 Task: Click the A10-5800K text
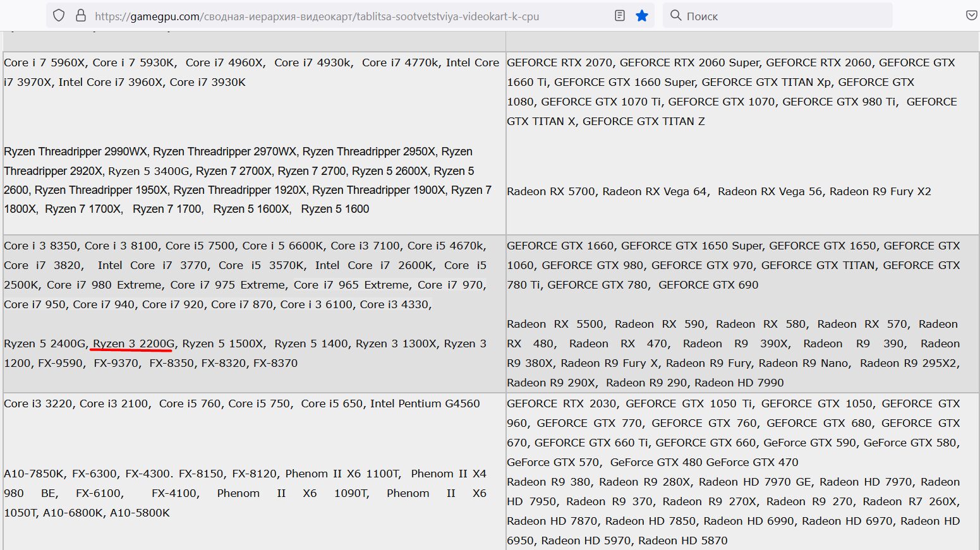[x=140, y=513]
